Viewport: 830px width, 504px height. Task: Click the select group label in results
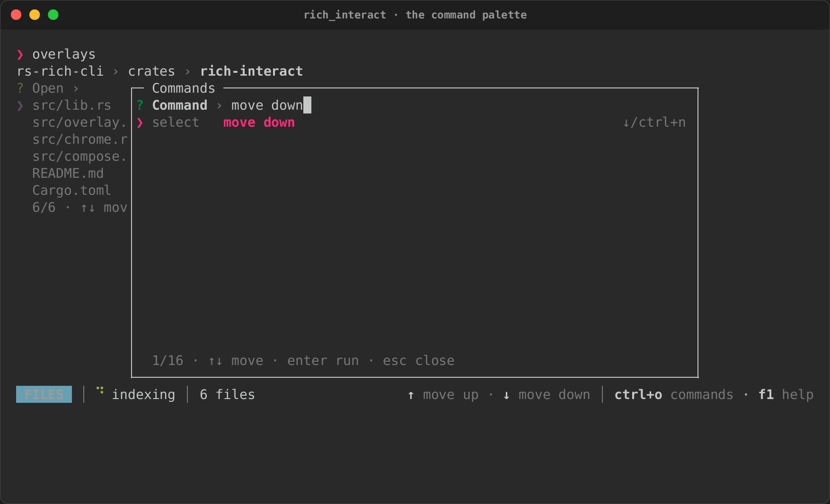tap(176, 122)
